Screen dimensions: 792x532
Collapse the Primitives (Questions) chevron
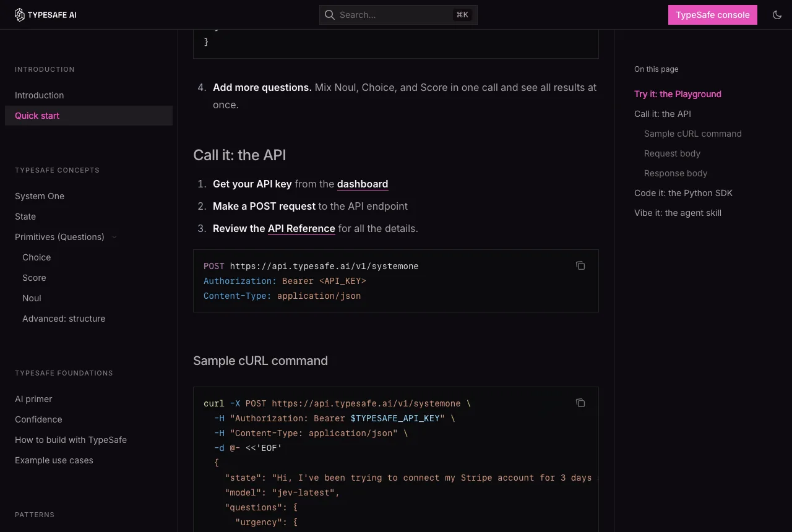pos(114,237)
